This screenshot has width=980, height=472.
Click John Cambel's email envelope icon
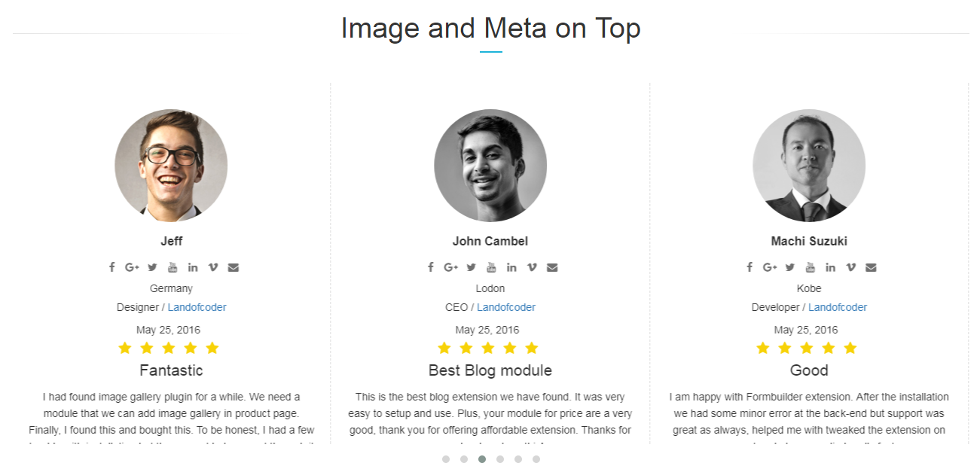pyautogui.click(x=552, y=267)
